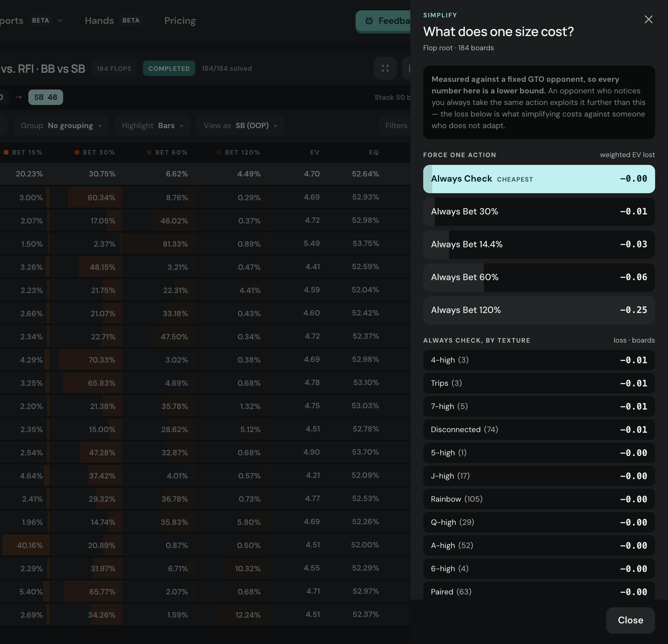Open the 5-high (1) texture row
Screen dimensions: 668x644
click(539, 452)
